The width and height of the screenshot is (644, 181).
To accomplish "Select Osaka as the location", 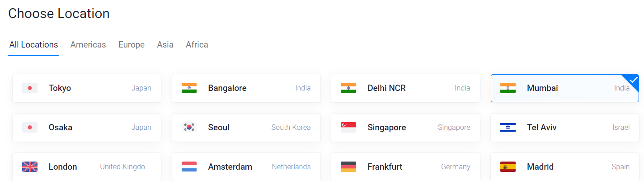I will click(87, 128).
